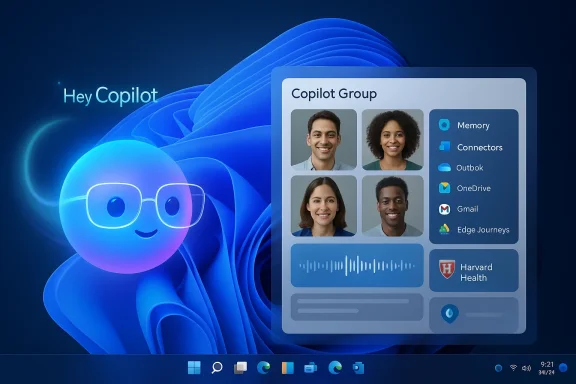Select the Gmail label
The height and width of the screenshot is (384, 576).
467,209
